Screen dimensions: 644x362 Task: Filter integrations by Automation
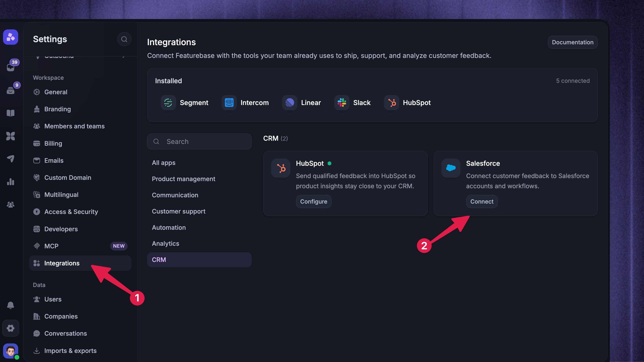[x=199, y=228]
